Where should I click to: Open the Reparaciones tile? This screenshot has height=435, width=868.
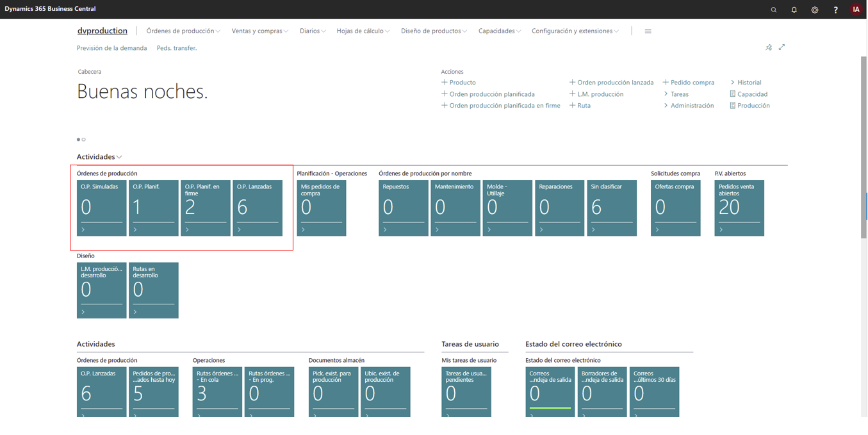click(560, 208)
